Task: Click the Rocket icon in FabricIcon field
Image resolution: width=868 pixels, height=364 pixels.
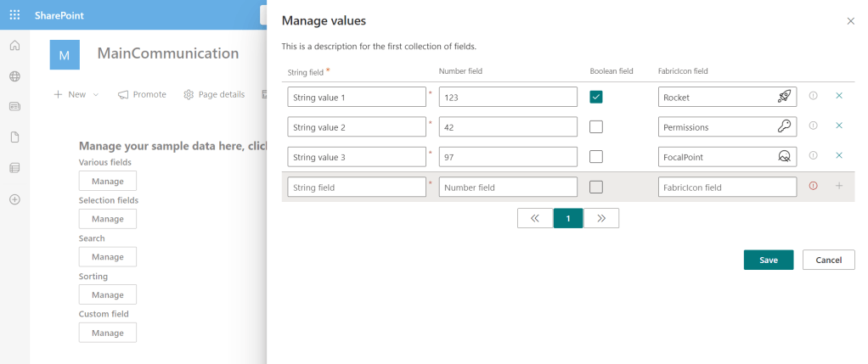Action: coord(784,97)
